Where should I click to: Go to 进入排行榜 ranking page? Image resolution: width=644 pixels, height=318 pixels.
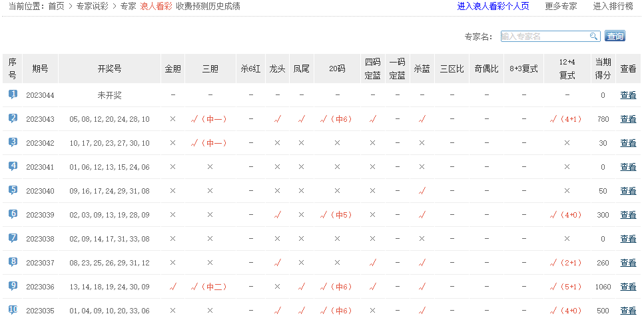pyautogui.click(x=613, y=6)
